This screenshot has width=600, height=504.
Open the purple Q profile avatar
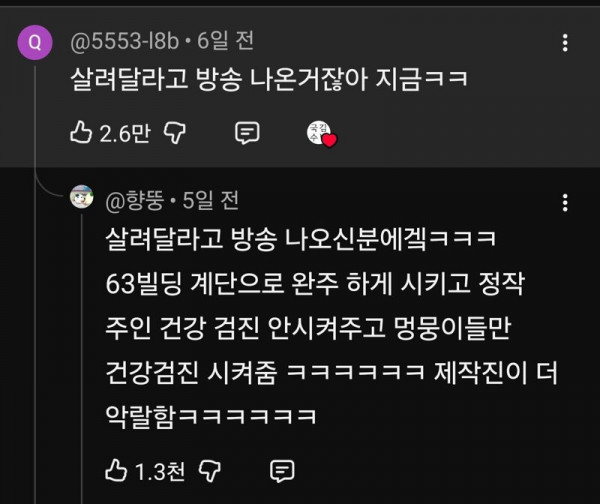(x=35, y=42)
